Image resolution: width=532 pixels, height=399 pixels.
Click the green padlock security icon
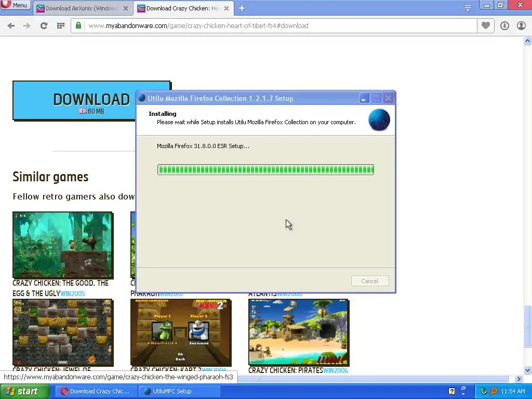[78, 26]
